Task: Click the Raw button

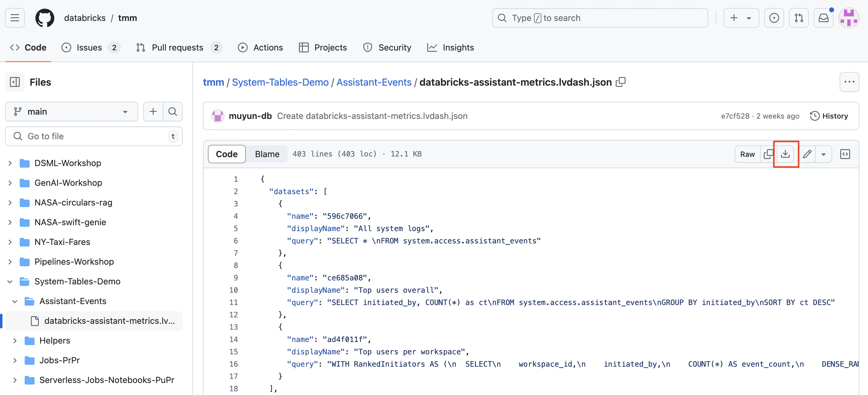Action: point(747,154)
